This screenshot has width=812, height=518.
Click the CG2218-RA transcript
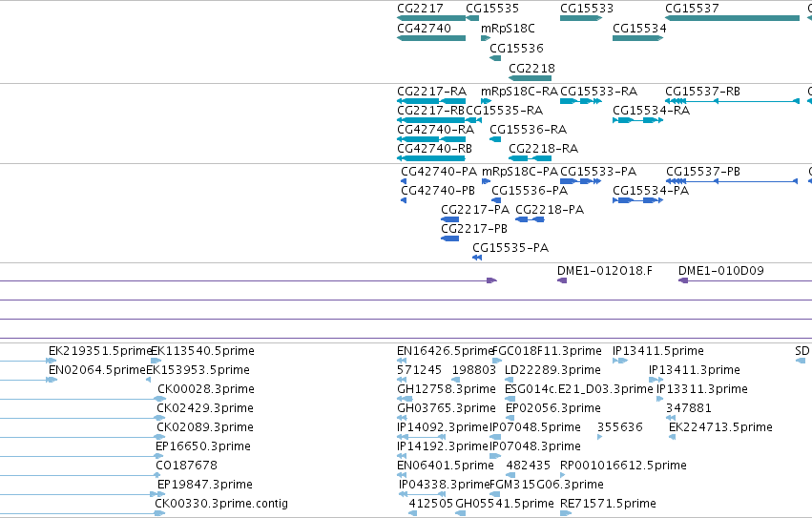point(530,158)
